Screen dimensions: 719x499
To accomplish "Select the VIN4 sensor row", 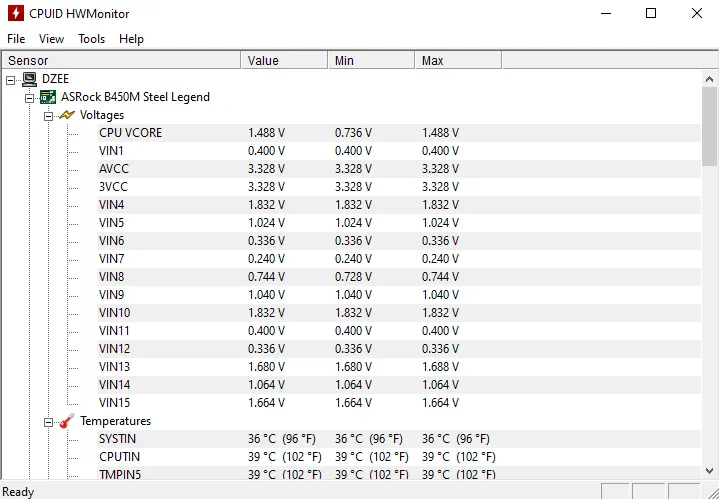I will [399, 205].
